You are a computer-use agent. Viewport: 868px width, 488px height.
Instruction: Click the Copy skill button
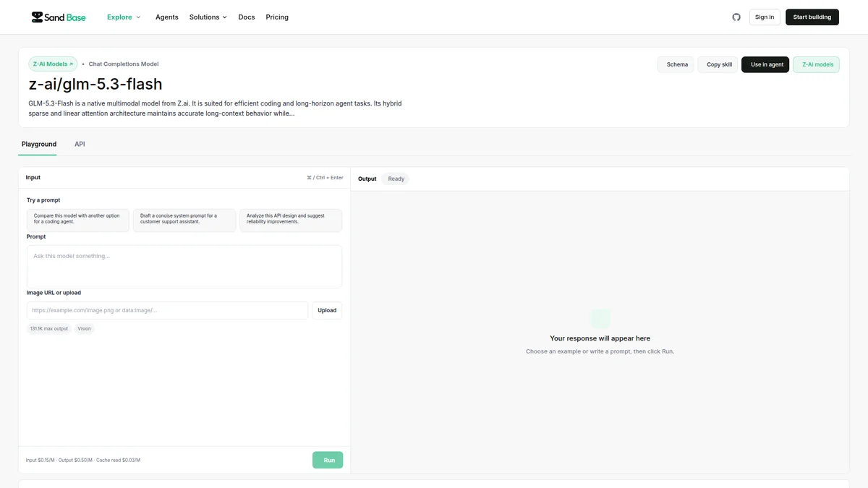[718, 64]
